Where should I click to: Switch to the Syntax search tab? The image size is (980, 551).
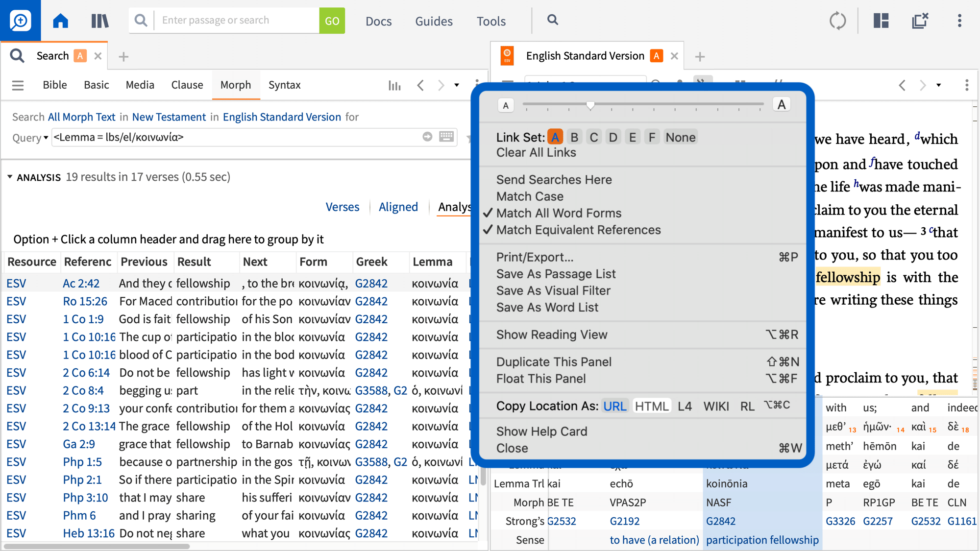point(285,85)
